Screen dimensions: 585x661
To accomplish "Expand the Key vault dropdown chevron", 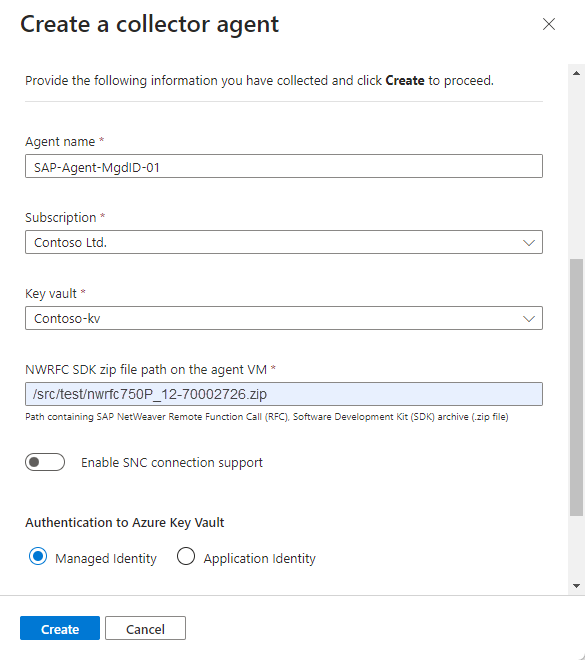I will point(529,318).
